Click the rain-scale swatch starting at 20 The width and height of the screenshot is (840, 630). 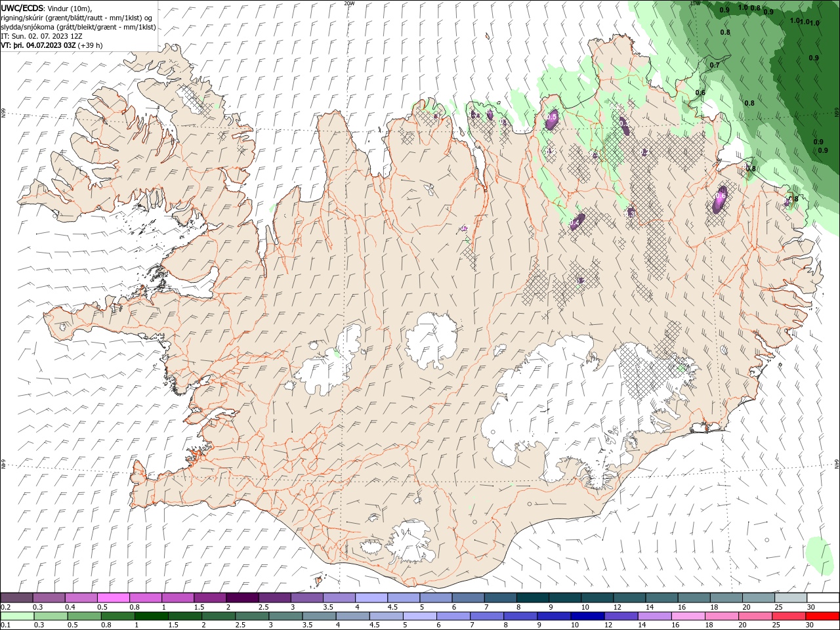(x=755, y=616)
